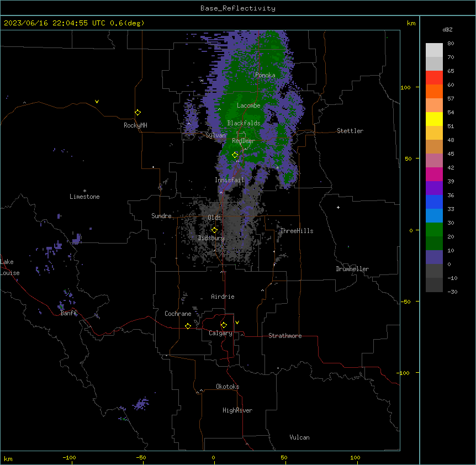Click the white plus marker north of Drumheller
Viewport: 476px width, 465px height.
point(338,207)
